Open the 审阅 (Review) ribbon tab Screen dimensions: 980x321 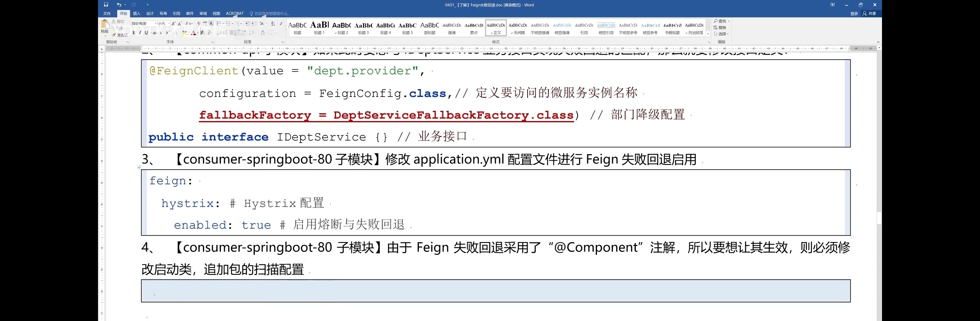[203, 13]
